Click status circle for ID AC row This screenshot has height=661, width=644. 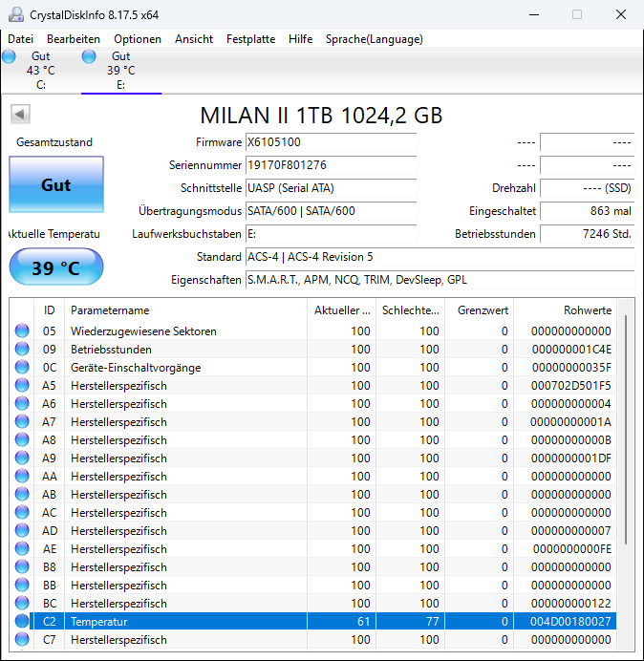[22, 512]
